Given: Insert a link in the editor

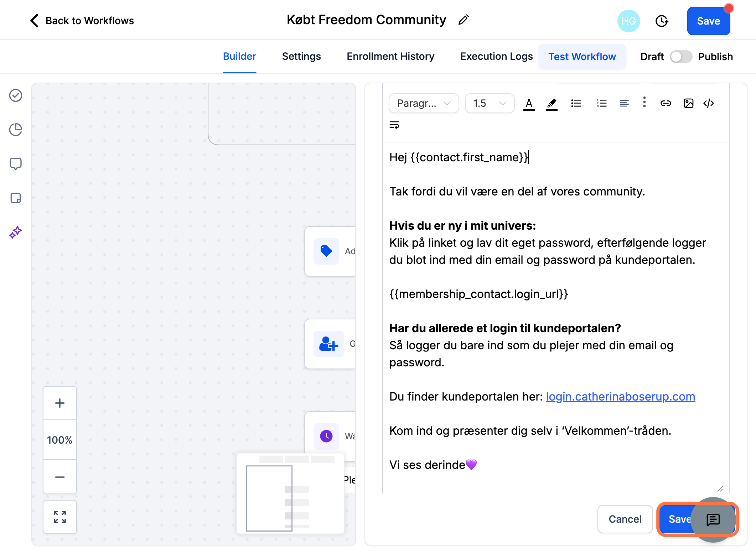Looking at the screenshot, I should pyautogui.click(x=666, y=103).
